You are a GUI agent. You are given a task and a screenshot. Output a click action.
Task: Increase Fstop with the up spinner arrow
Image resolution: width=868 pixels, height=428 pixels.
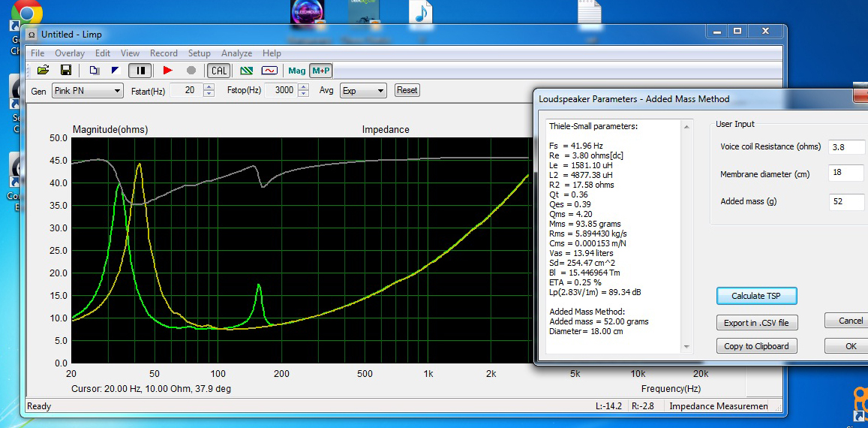303,87
